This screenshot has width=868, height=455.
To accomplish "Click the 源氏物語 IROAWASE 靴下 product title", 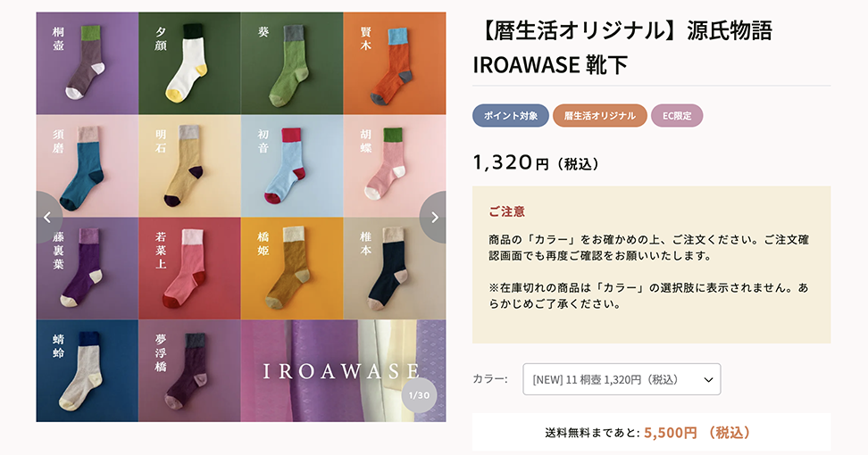I will point(622,47).
